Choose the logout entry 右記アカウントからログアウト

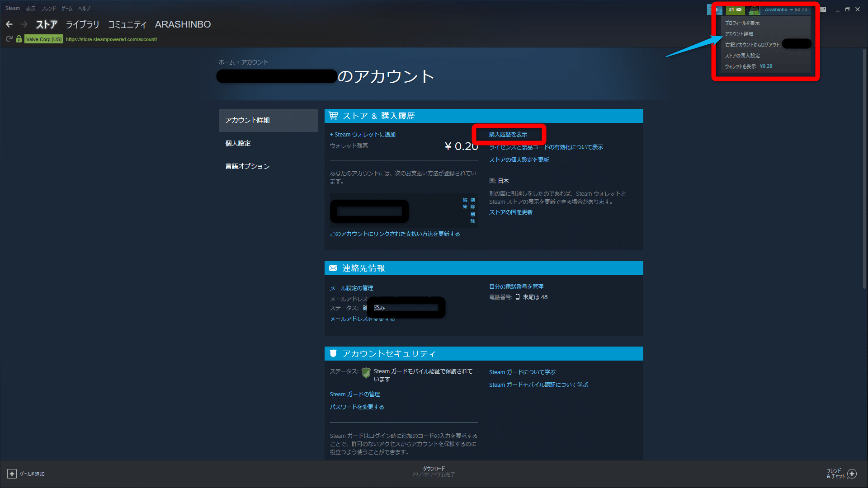point(753,45)
